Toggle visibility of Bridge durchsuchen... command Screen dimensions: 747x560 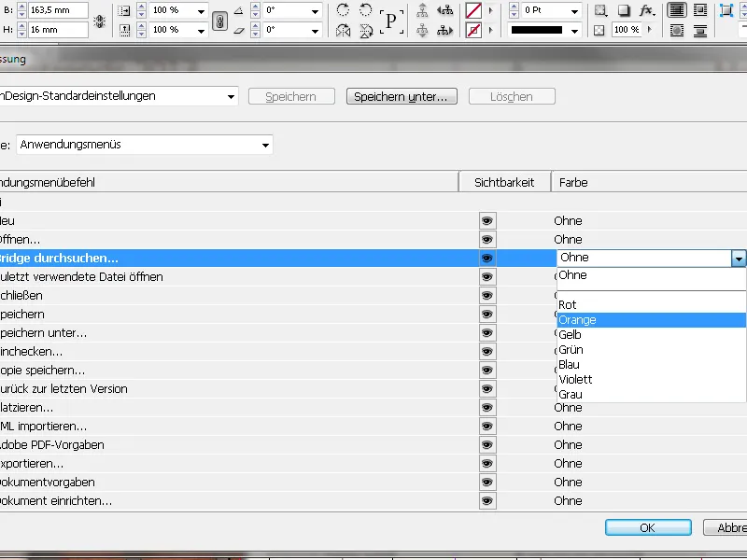[x=487, y=259]
